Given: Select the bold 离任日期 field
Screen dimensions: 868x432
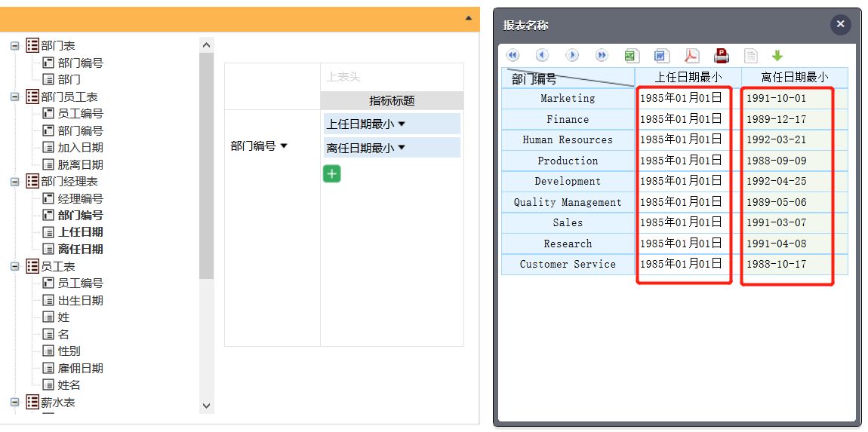Looking at the screenshot, I should pos(80,250).
